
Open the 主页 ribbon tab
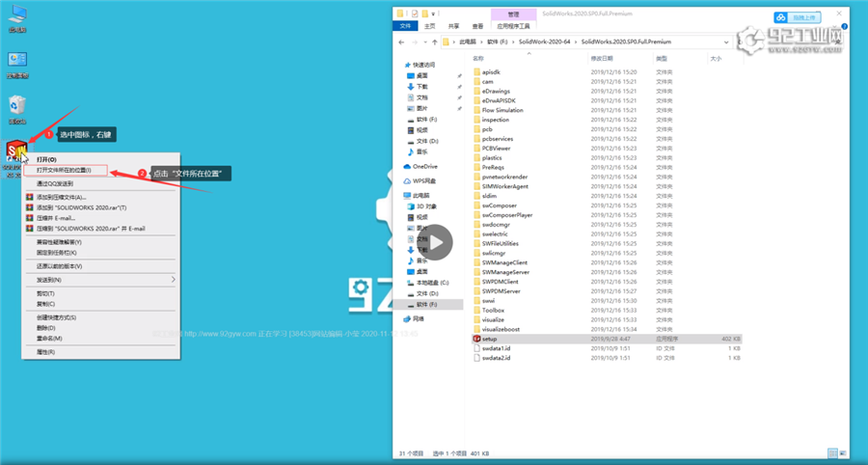429,26
